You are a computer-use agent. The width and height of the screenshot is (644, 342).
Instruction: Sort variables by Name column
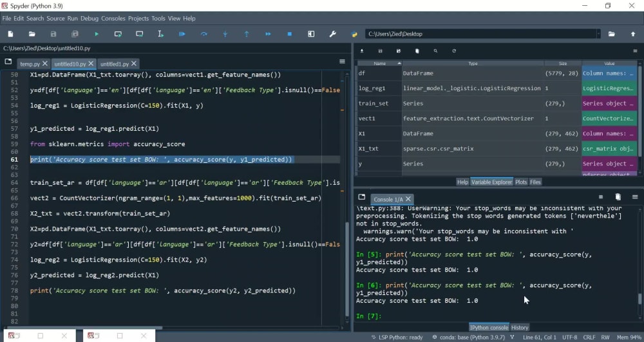(380, 64)
